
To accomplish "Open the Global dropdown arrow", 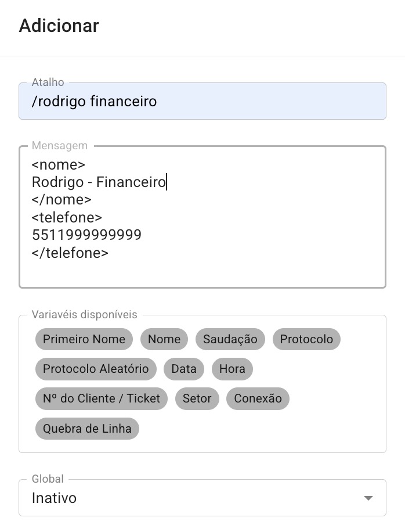I will (368, 498).
